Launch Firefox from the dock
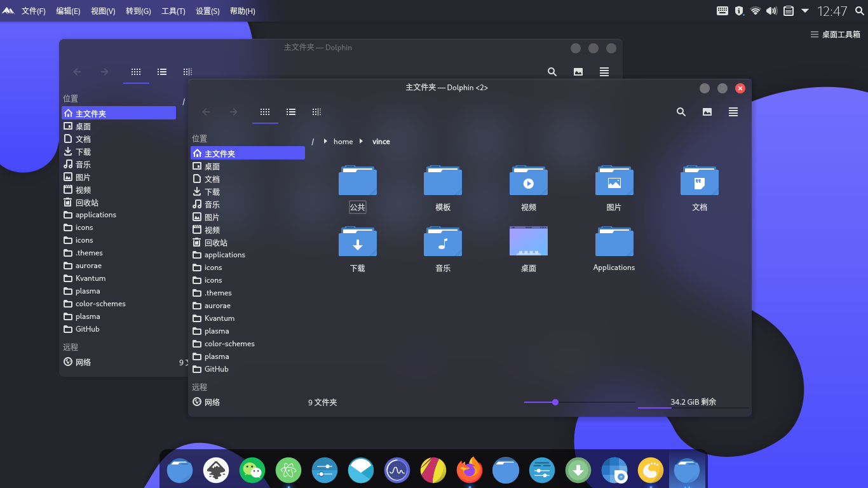 pyautogui.click(x=470, y=471)
